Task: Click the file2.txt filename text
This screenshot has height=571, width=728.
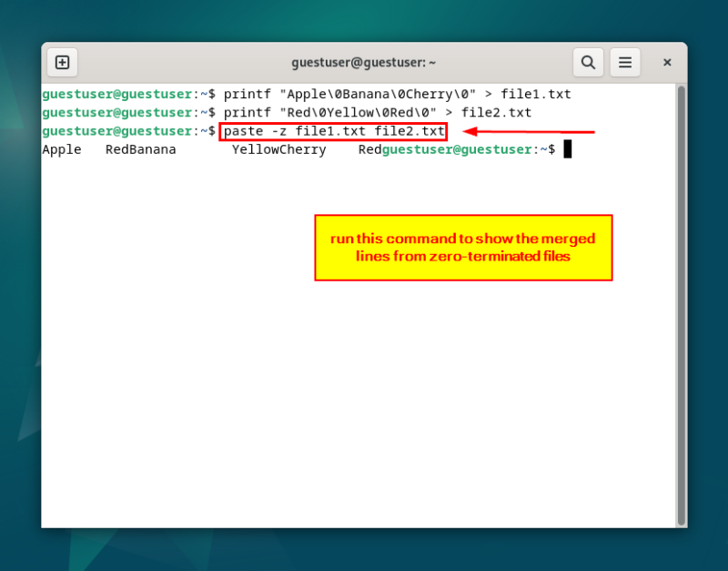Action: pos(495,112)
